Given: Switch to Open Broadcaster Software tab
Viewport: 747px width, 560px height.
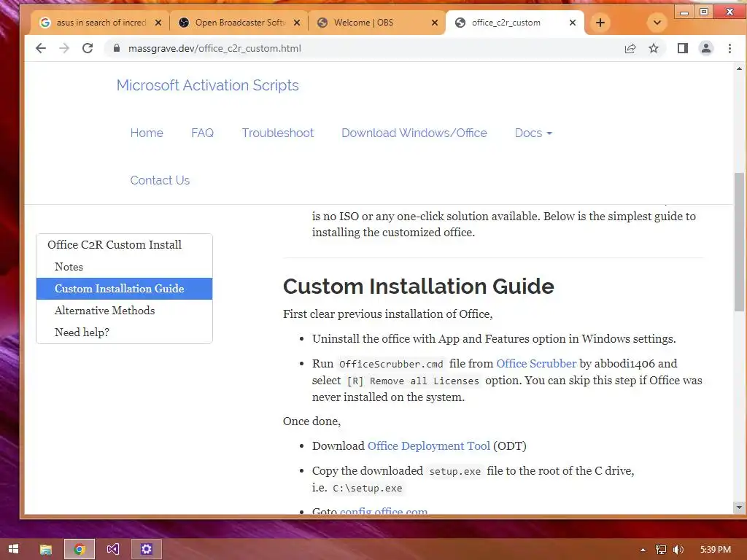Looking at the screenshot, I should (x=239, y=23).
